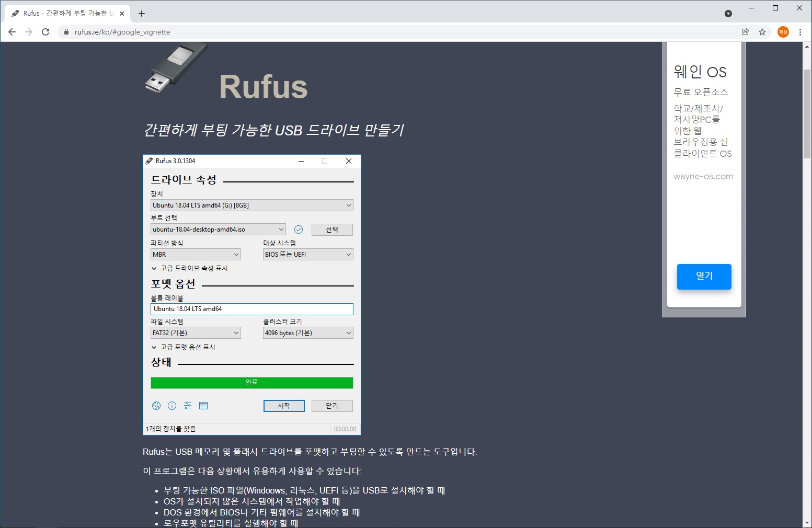Click the page vertical scrollbar thumb
Screen dimensions: 812x528
(x=807, y=113)
